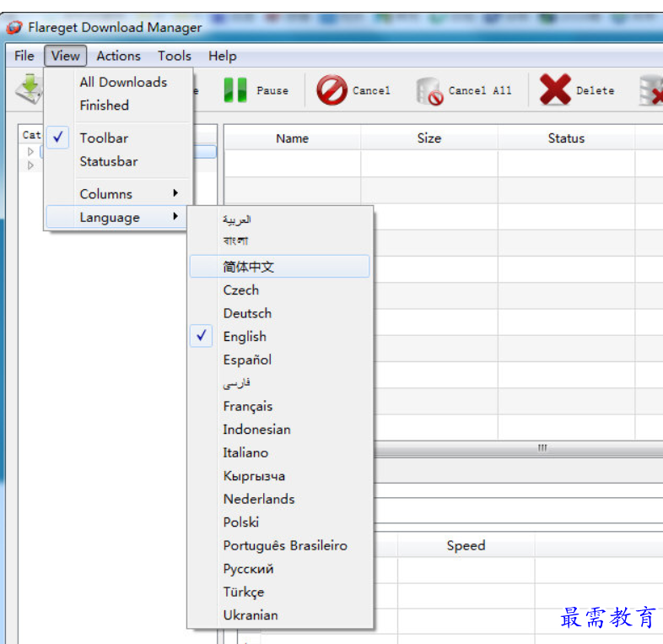The height and width of the screenshot is (644, 663).
Task: Click the red Cancel icon
Action: tap(332, 89)
